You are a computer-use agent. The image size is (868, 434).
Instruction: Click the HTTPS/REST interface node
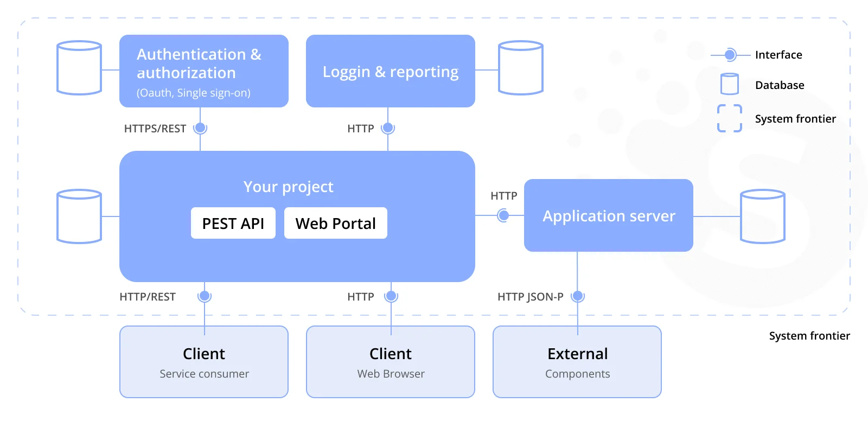(x=200, y=128)
